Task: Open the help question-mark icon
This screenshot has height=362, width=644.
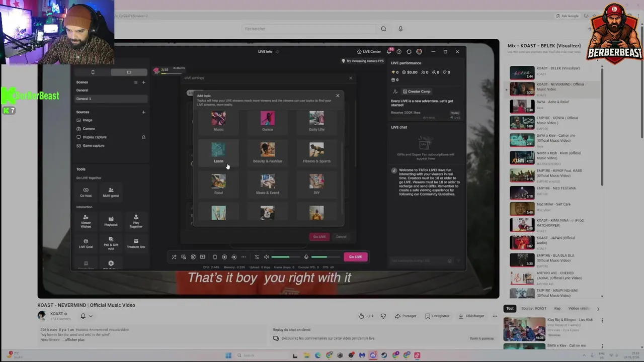Action: [x=399, y=51]
